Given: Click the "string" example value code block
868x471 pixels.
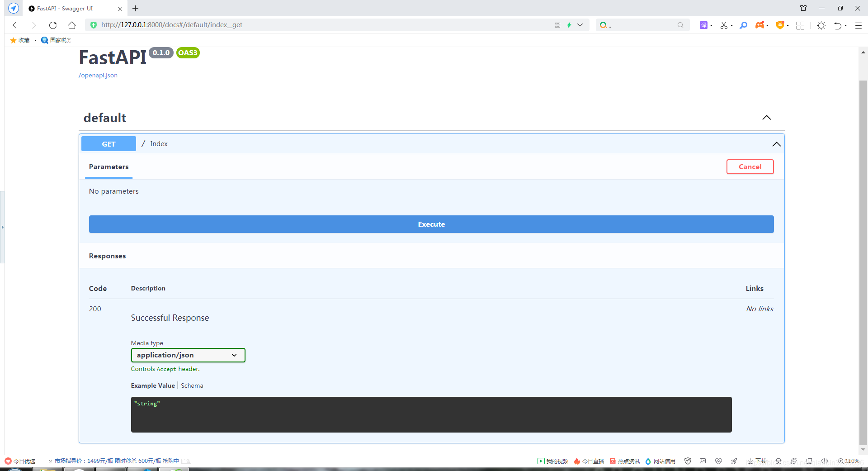Looking at the screenshot, I should [x=431, y=415].
